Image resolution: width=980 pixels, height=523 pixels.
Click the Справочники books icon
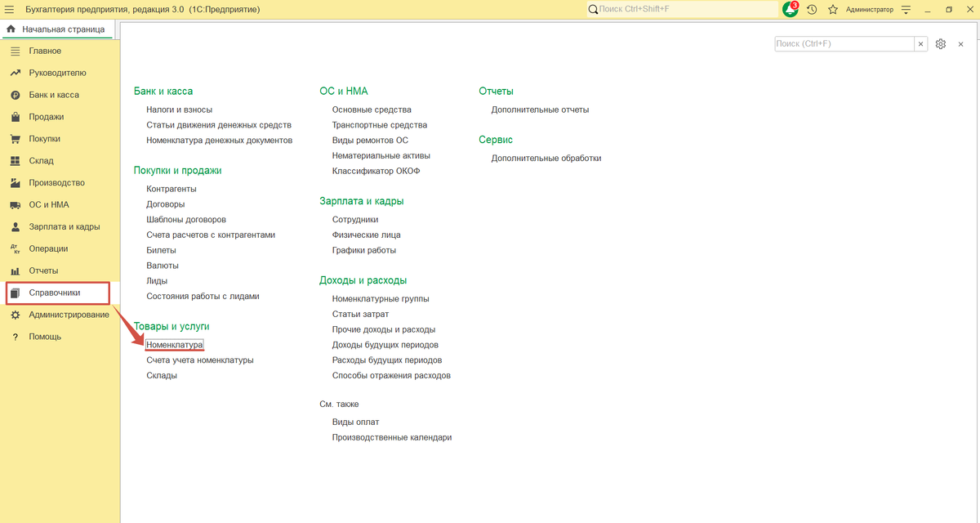point(15,293)
